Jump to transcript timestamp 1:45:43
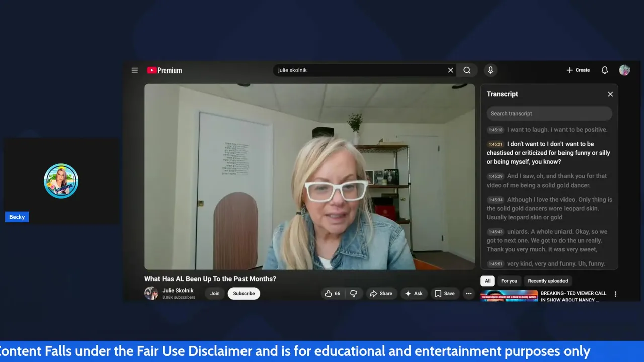 coord(496,232)
